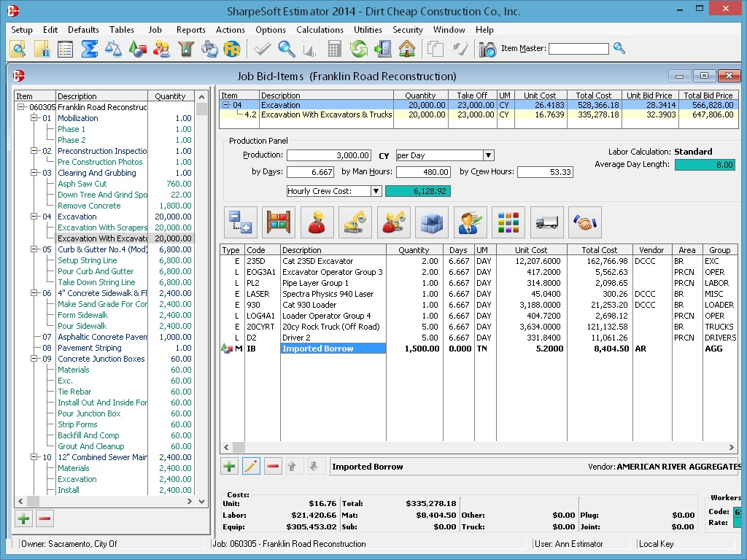Screen dimensions: 747x560
Task: Expand the 060305 Franklin Road Reconstruction root node
Action: (20, 106)
